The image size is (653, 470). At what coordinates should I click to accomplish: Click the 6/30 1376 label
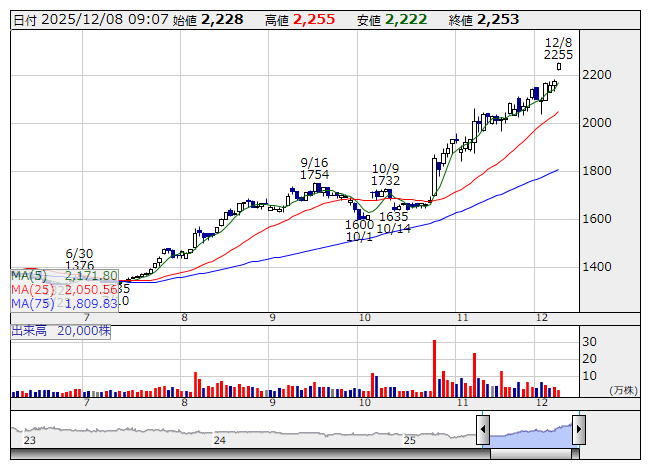[80, 259]
